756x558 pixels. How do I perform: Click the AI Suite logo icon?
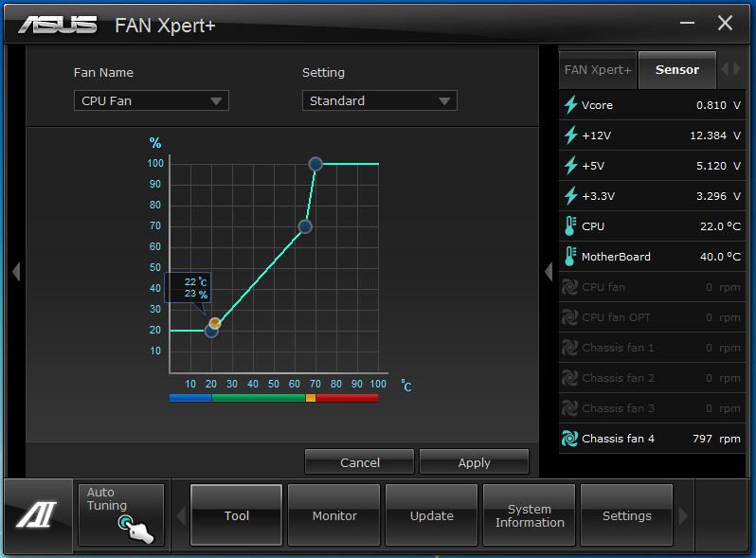(37, 514)
